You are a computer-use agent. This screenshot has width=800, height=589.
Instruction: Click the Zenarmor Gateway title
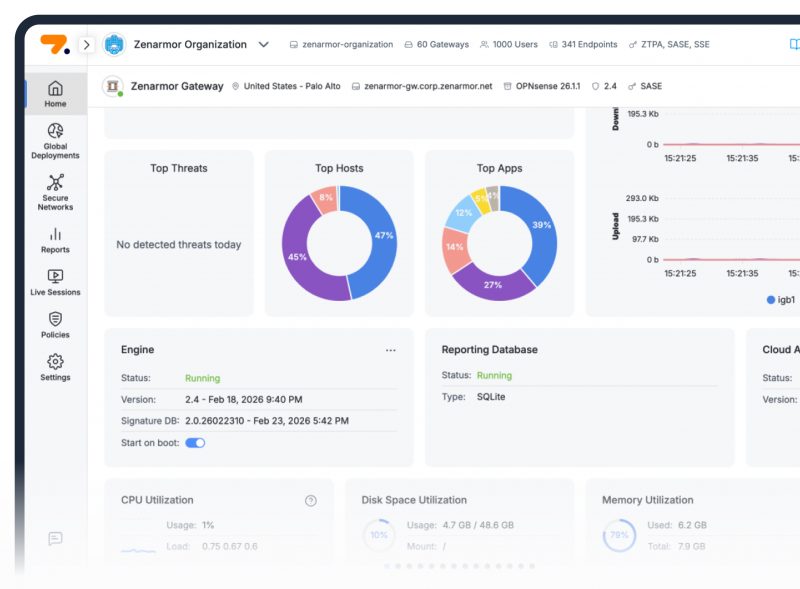pos(177,86)
